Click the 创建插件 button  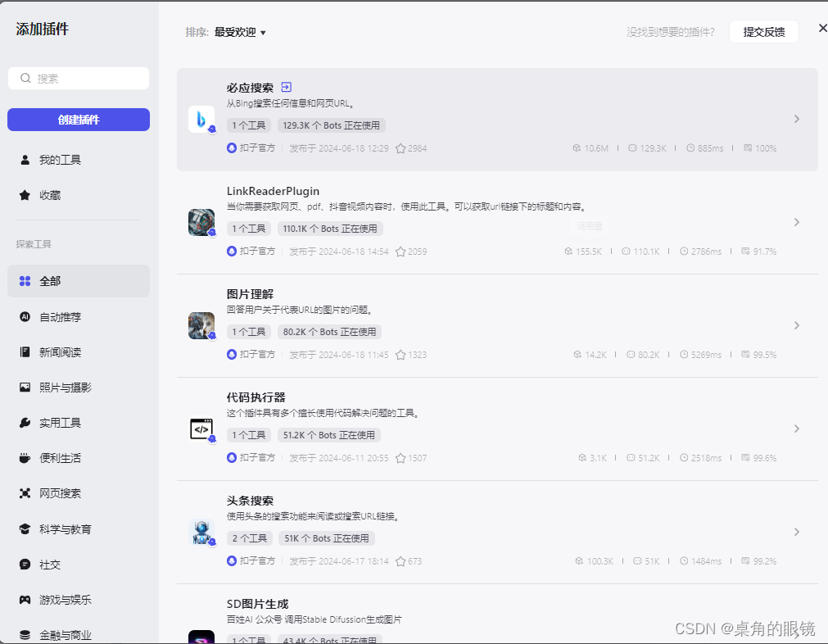78,119
